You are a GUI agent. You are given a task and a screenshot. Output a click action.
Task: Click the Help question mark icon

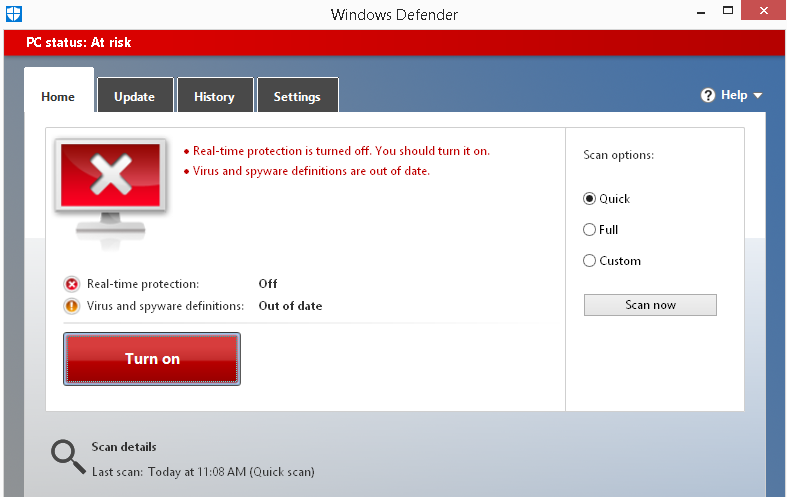point(708,95)
